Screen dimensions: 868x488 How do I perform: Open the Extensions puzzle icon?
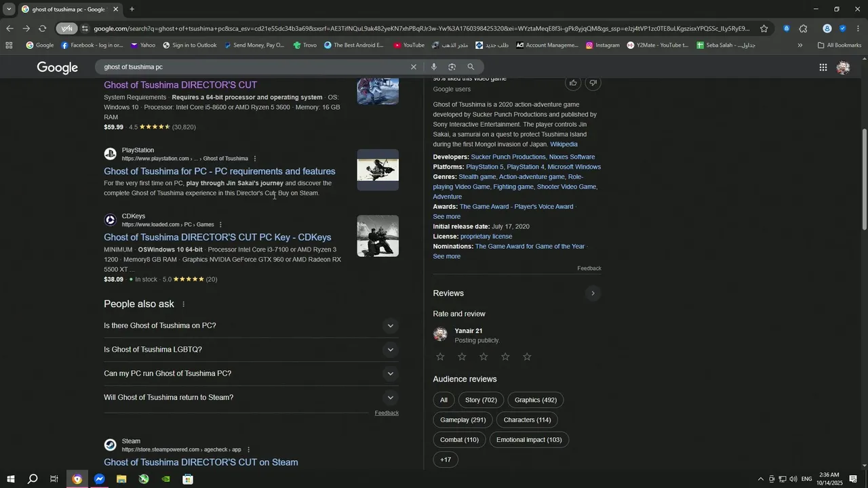[804, 28]
